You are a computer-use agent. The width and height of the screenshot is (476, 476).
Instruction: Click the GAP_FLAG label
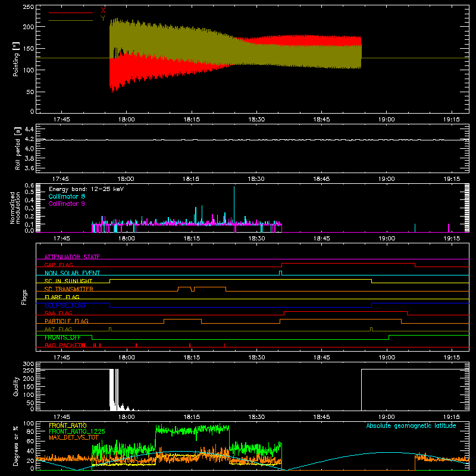point(58,265)
